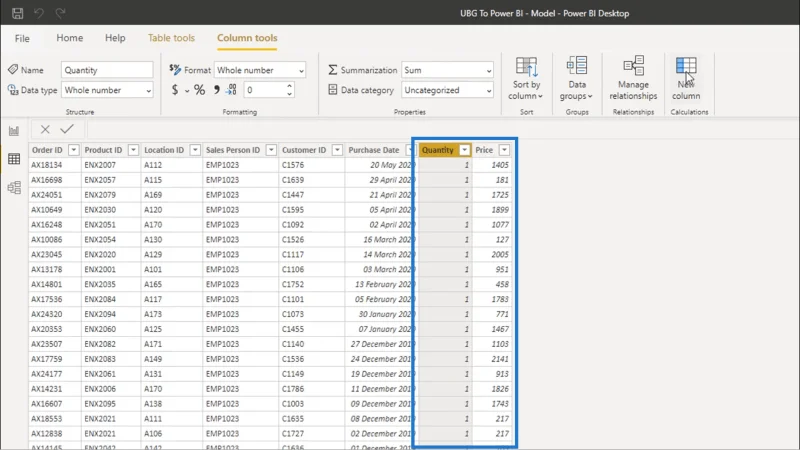Click cell C1786 in Customer ID
Viewport: 800px width, 450px height.
coord(311,389)
